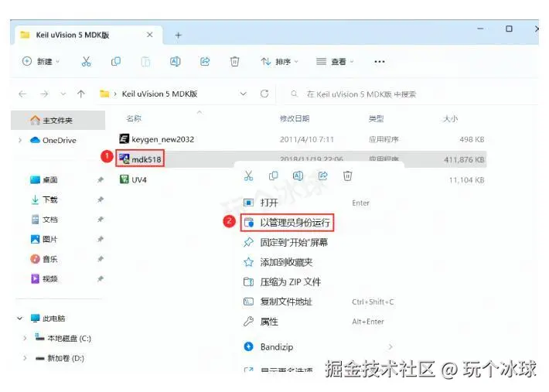Click the Share icon in Explorer toolbar
Viewport: 549px width, 392px height.
click(x=205, y=62)
